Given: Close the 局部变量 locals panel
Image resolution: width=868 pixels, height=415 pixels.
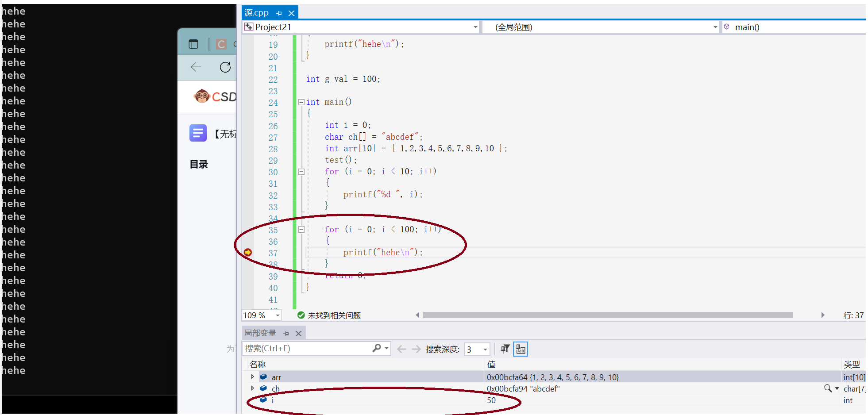Looking at the screenshot, I should click(299, 334).
